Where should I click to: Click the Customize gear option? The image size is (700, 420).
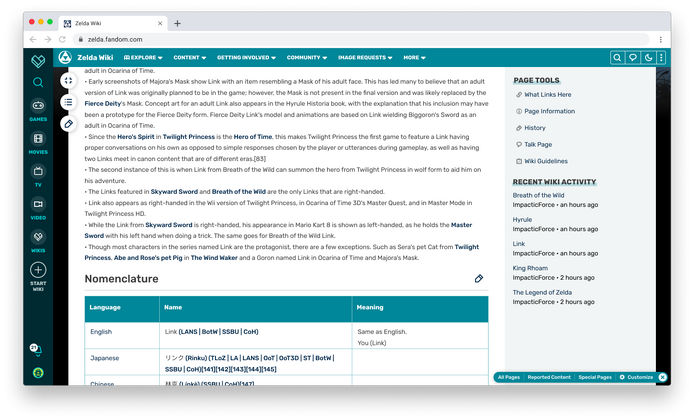(x=636, y=377)
